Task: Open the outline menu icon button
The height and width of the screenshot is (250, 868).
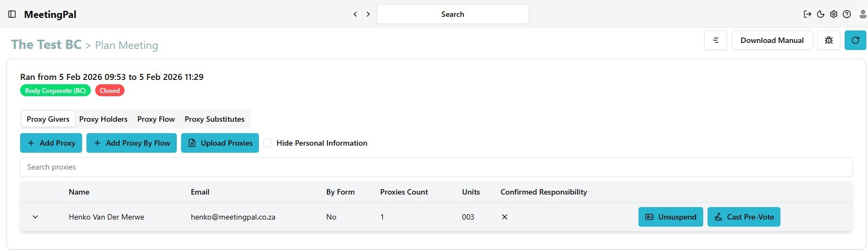Action: (716, 40)
